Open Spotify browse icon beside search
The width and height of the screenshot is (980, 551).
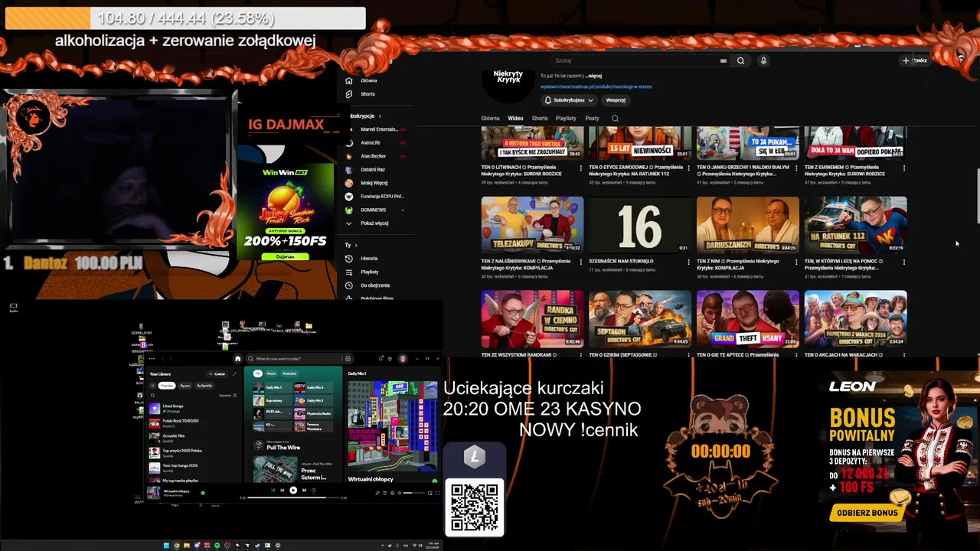pos(348,358)
